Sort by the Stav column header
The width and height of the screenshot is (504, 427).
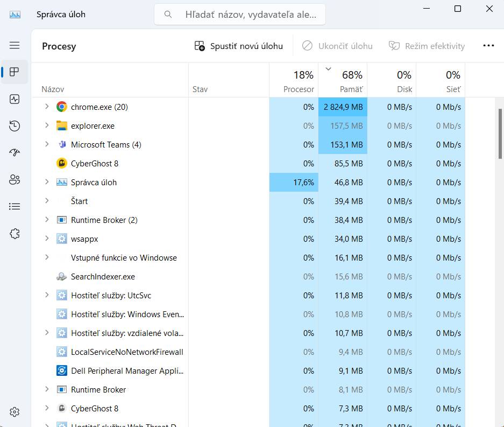coord(229,80)
